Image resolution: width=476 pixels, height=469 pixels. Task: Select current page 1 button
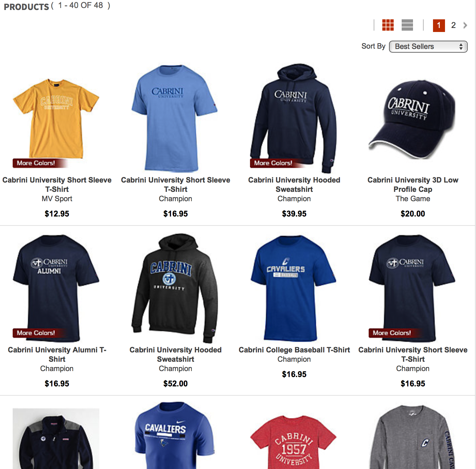(439, 25)
